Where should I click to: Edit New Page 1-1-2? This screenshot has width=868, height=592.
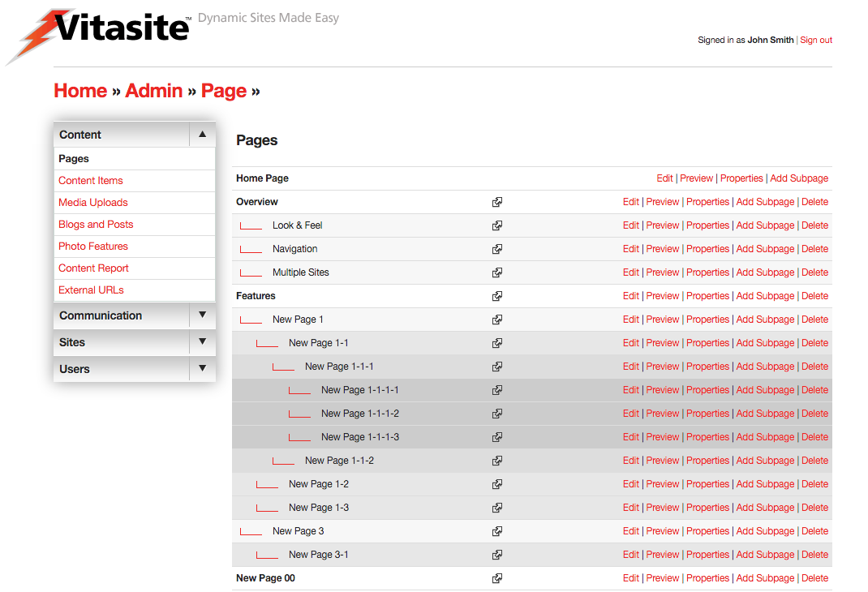pyautogui.click(x=630, y=461)
